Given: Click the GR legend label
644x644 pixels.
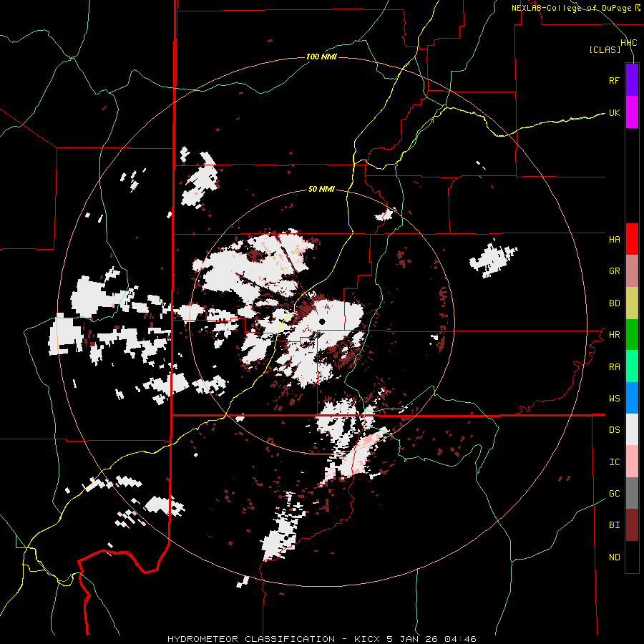Looking at the screenshot, I should point(614,271).
